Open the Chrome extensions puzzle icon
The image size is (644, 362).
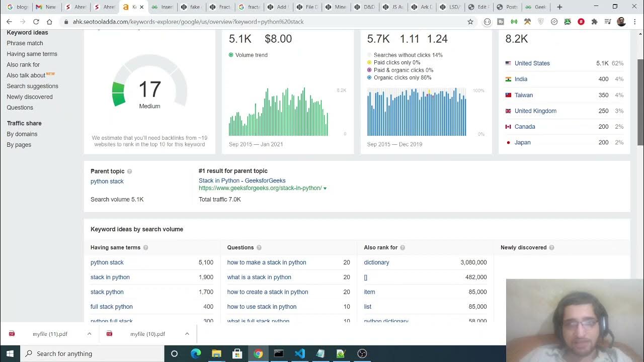[x=594, y=22]
